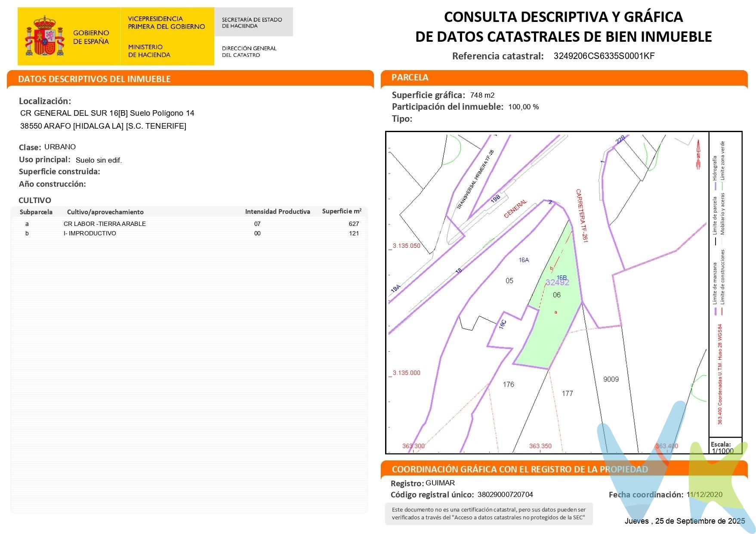Click the Referencia catastral 3249206CS6335S0001KF
Viewport: 756px width, 534px height.
click(x=604, y=56)
